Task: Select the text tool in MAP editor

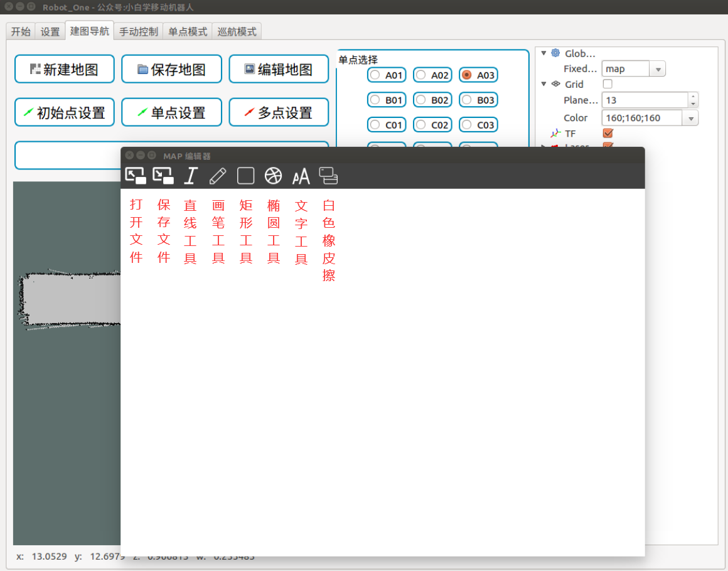Action: 301,176
